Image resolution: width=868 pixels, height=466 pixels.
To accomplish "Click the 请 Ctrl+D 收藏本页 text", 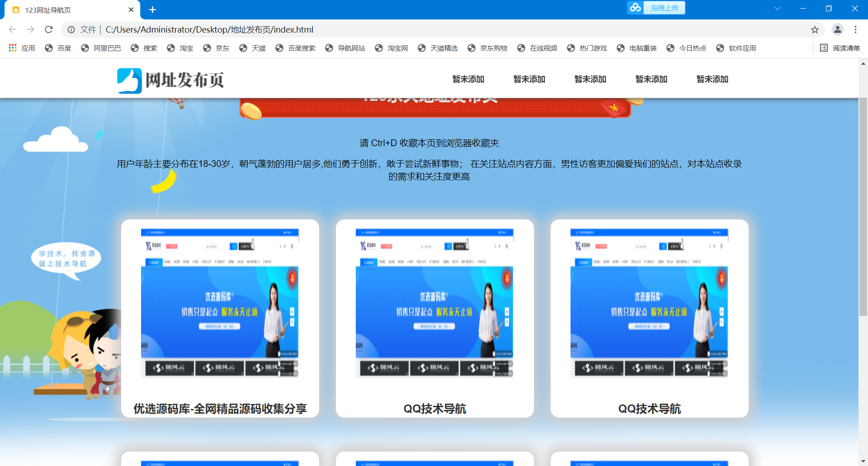I will click(x=429, y=143).
